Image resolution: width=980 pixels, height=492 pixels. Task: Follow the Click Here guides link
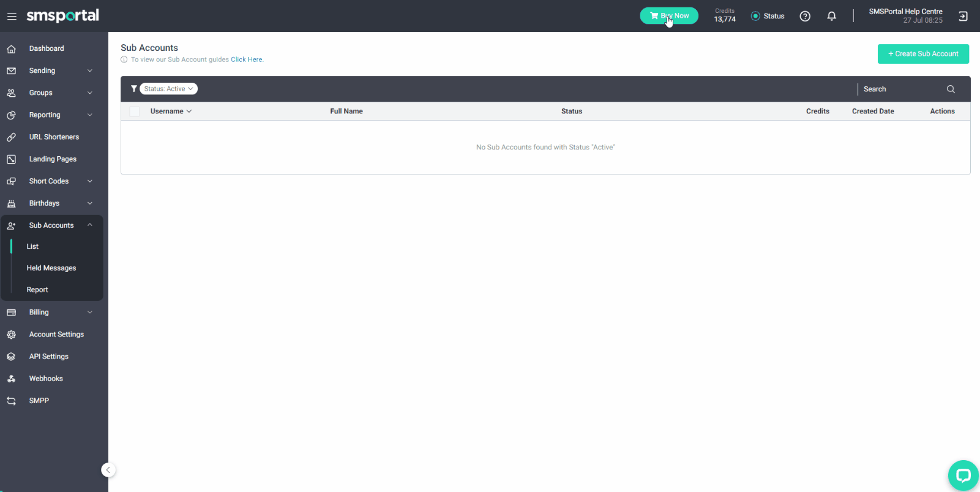point(247,60)
